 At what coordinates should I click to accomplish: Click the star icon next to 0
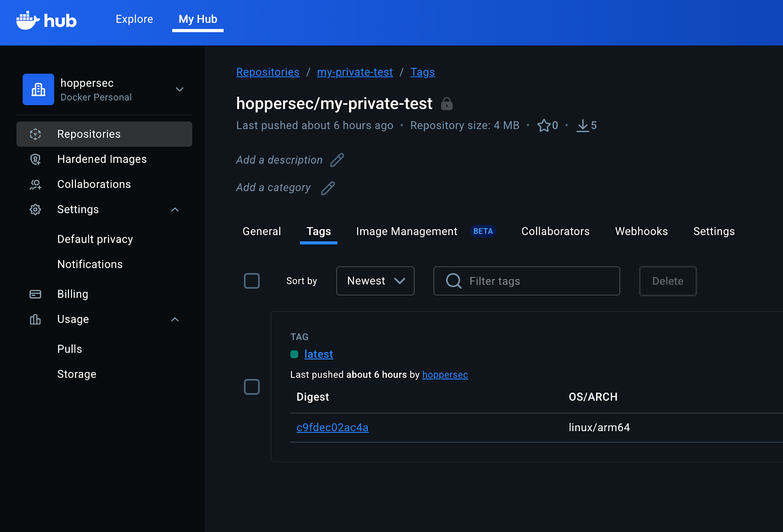coord(544,126)
